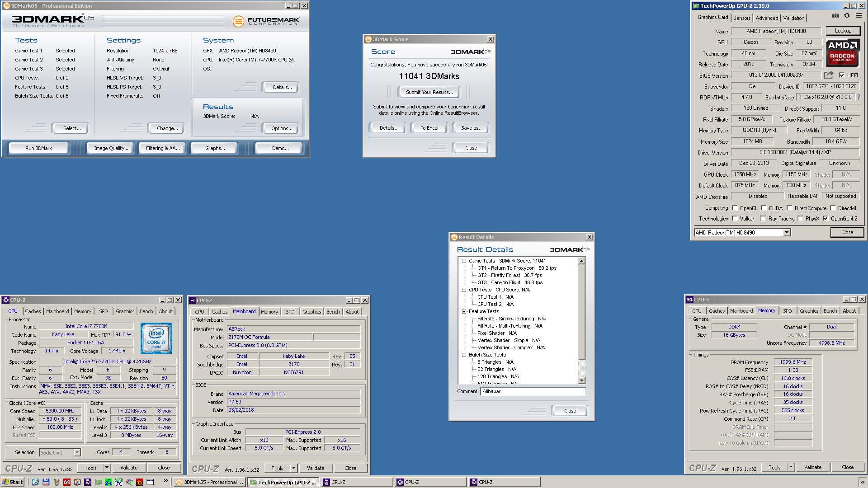Save the BIOS using the export arrow icon
Viewport: 868px width, 488px height.
(x=829, y=75)
